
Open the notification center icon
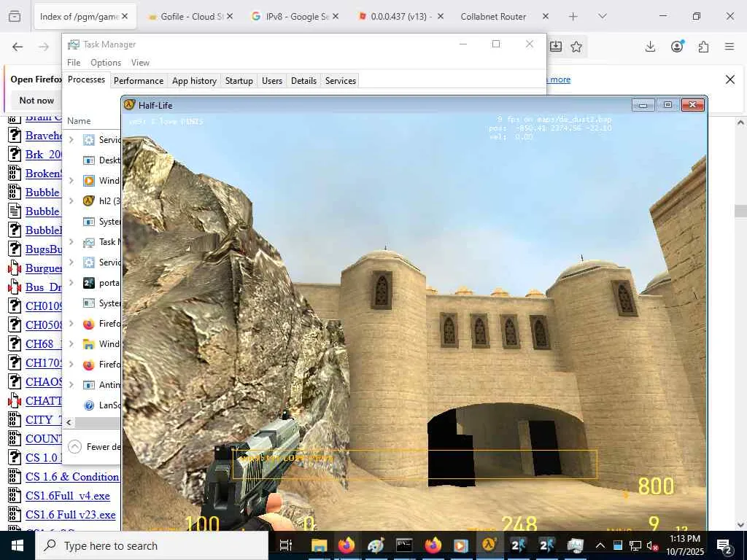click(724, 545)
